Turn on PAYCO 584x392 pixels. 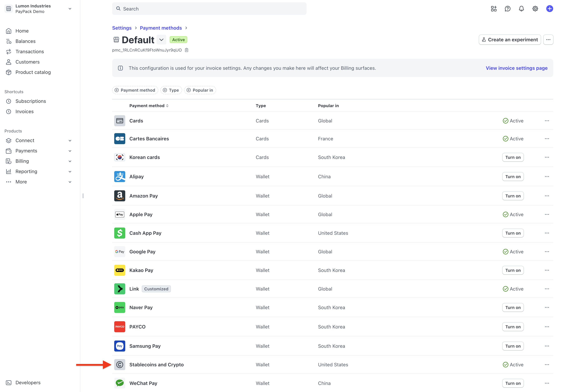tap(513, 327)
